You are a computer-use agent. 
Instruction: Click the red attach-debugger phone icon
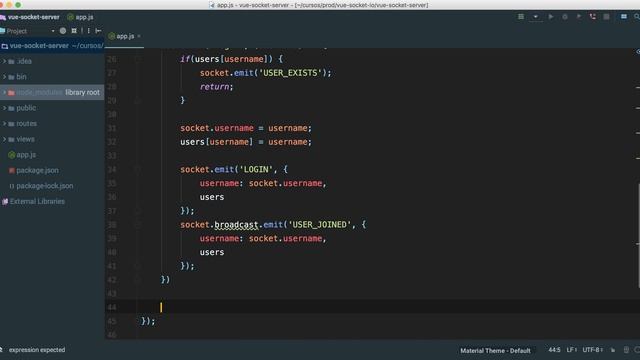pos(593,17)
